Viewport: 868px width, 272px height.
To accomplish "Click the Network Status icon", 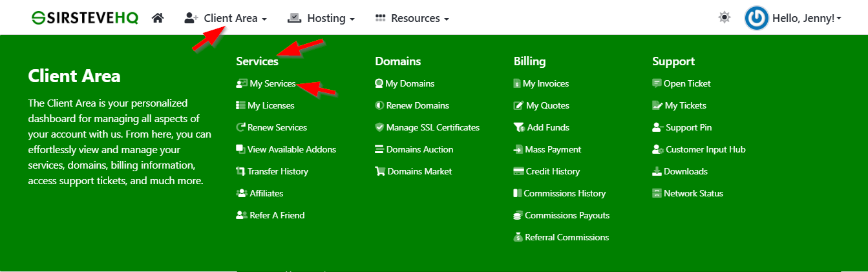I will [x=657, y=193].
